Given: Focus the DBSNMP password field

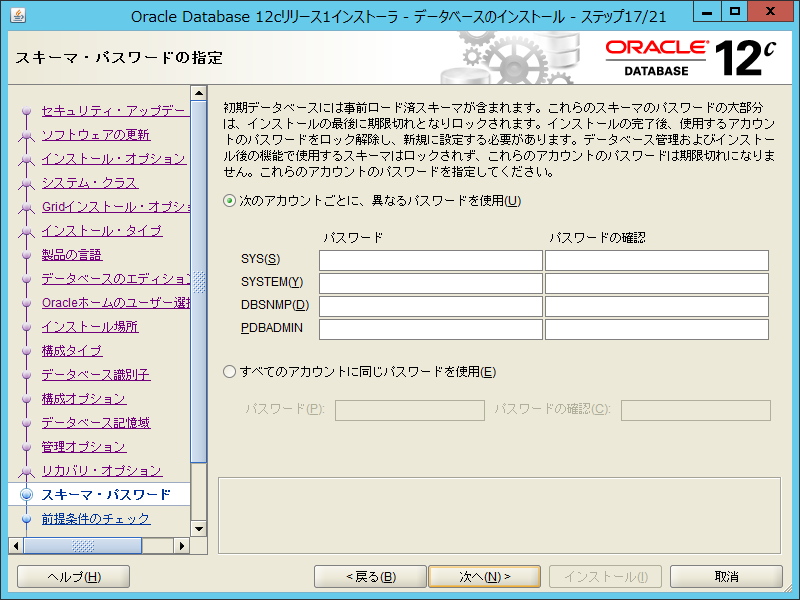Looking at the screenshot, I should point(430,307).
